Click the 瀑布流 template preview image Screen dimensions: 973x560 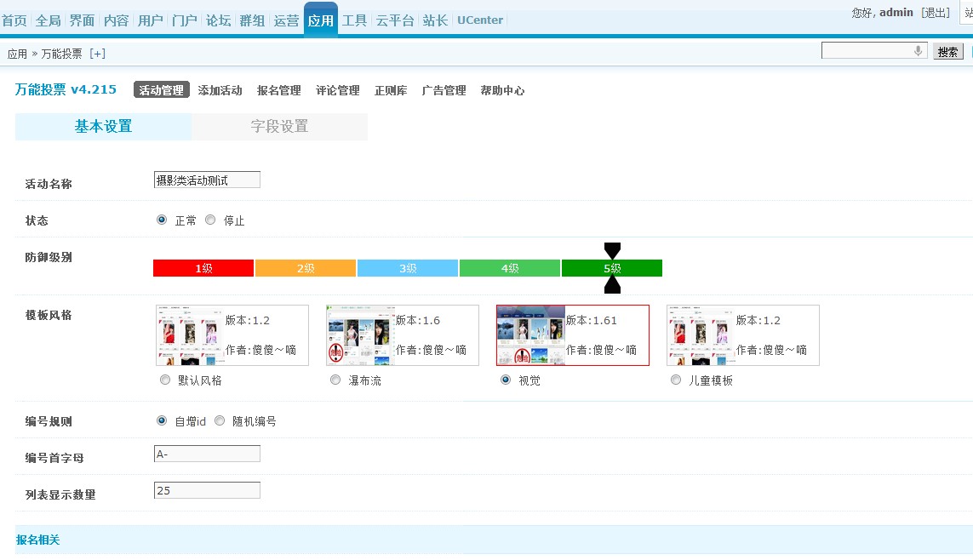pyautogui.click(x=359, y=334)
